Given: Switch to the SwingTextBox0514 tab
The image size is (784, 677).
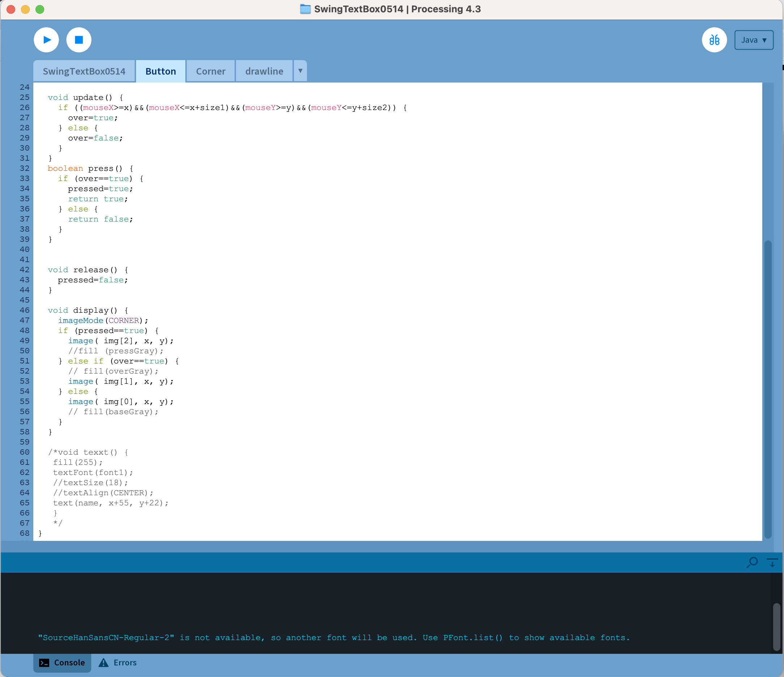Looking at the screenshot, I should tap(84, 71).
